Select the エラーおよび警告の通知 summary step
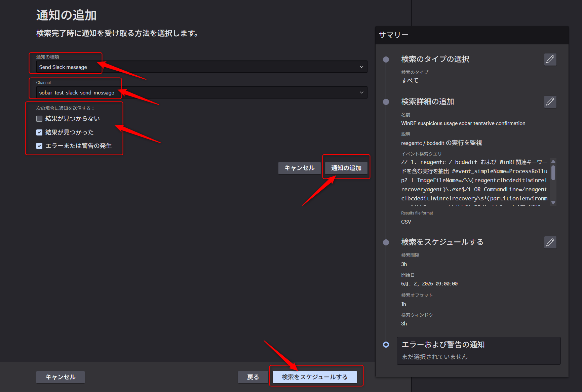 tap(478, 351)
